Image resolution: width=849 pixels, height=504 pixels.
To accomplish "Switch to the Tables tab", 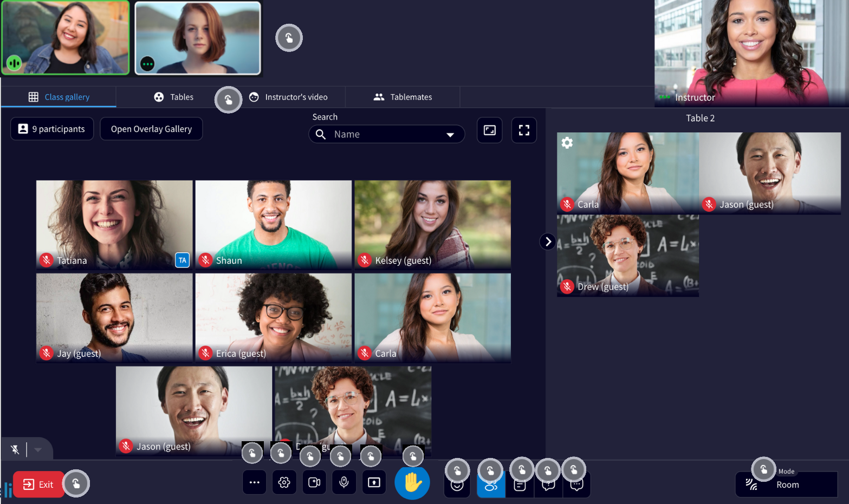I will (x=174, y=96).
